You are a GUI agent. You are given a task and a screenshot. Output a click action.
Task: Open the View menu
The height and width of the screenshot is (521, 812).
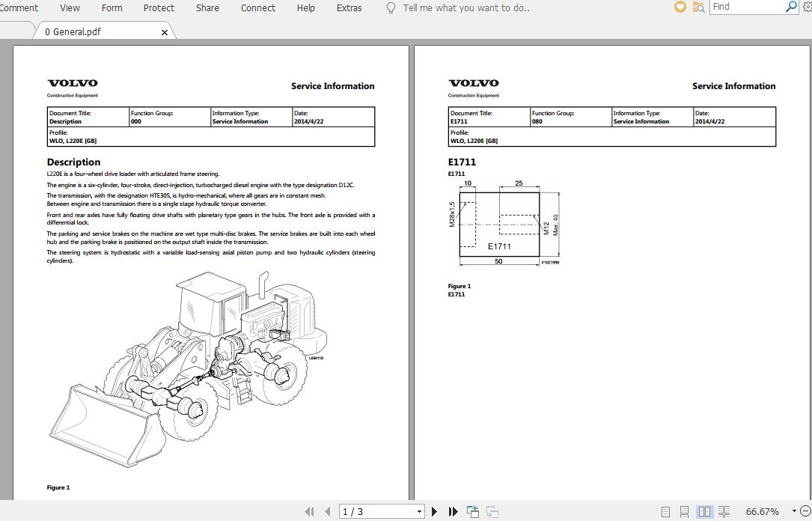coord(70,7)
